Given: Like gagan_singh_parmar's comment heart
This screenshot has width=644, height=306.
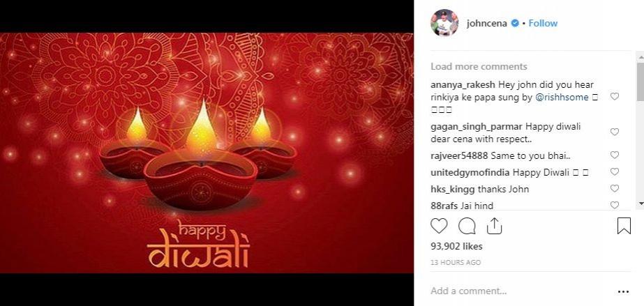Looking at the screenshot, I should point(615,132).
